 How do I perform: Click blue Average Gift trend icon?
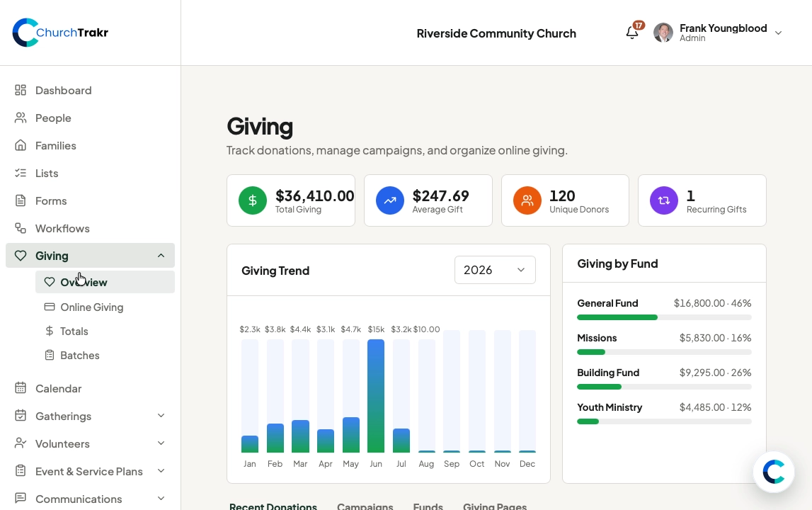[390, 200]
